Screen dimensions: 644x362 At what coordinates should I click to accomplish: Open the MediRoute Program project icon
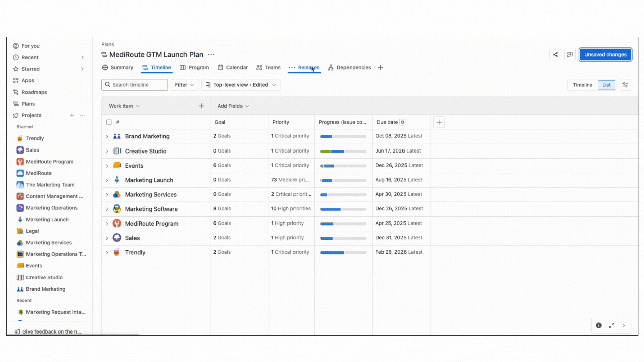point(20,161)
